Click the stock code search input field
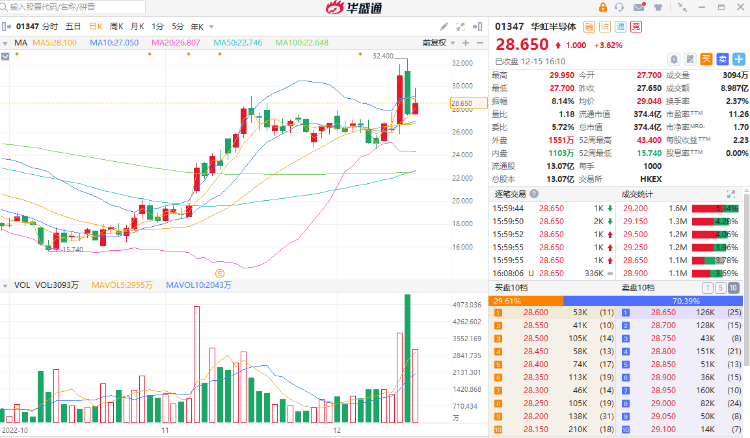This screenshot has width=750, height=438. pos(73,7)
